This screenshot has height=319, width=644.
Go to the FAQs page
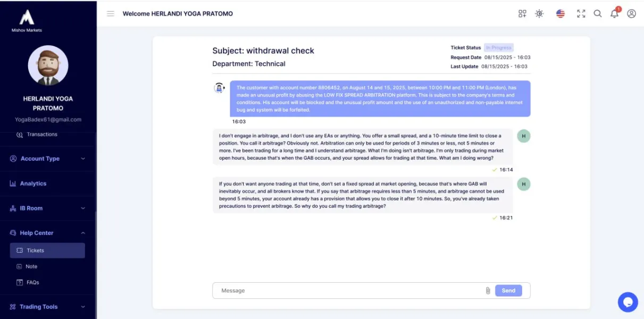(x=32, y=282)
